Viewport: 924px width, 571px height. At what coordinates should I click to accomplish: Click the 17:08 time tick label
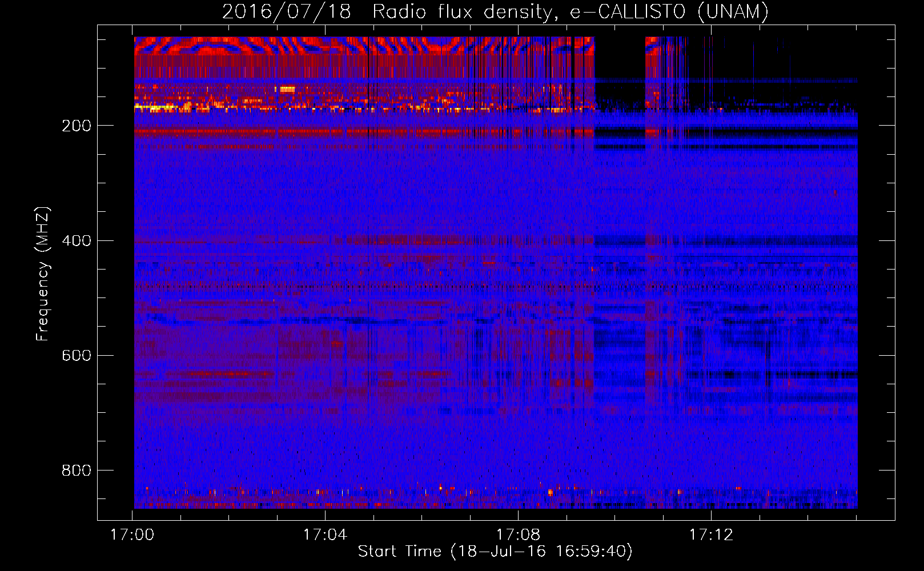(518, 535)
